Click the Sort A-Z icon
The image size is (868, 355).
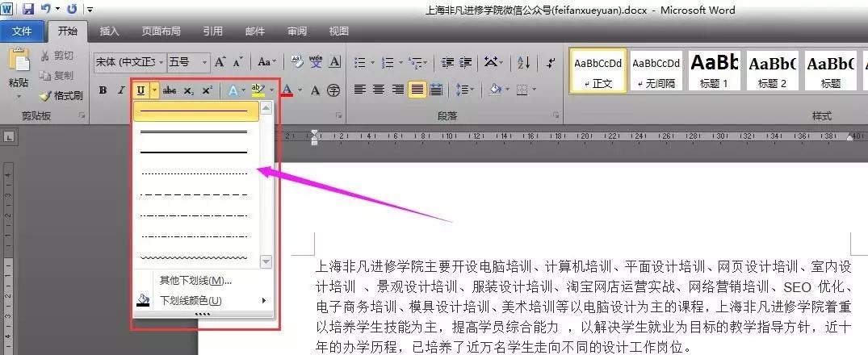(524, 62)
